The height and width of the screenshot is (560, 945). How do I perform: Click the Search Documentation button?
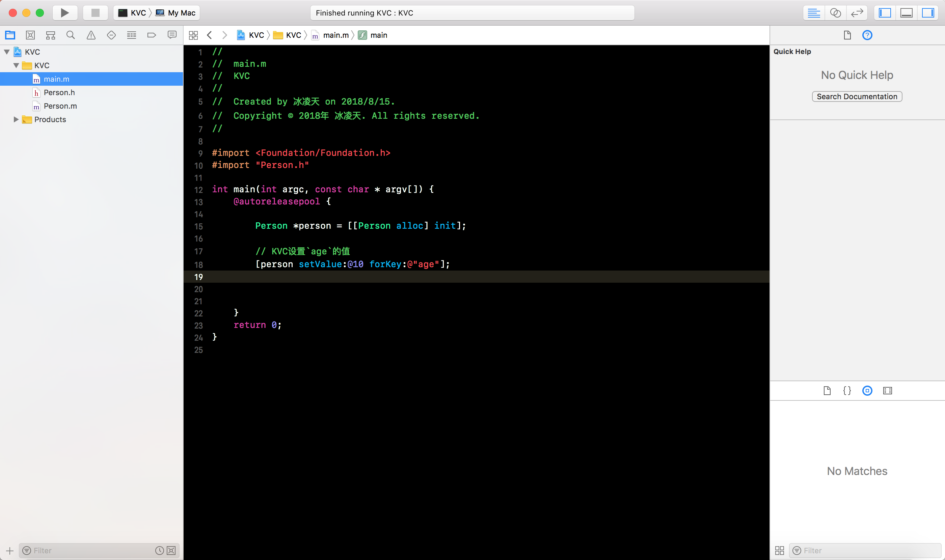(857, 96)
